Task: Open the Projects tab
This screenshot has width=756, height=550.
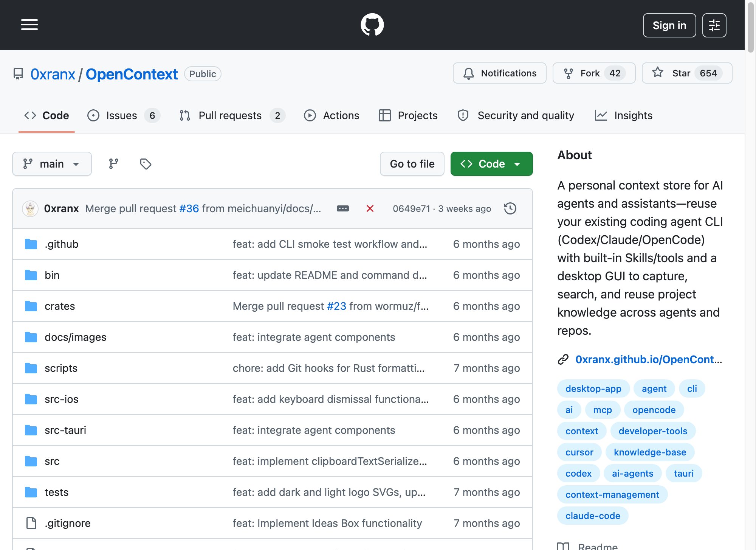Action: tap(408, 115)
